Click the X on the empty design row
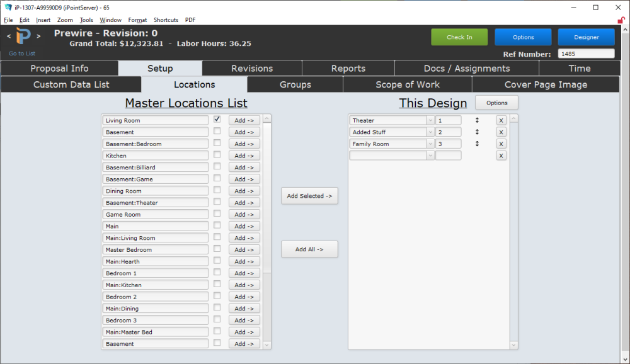The height and width of the screenshot is (364, 630). pyautogui.click(x=501, y=155)
